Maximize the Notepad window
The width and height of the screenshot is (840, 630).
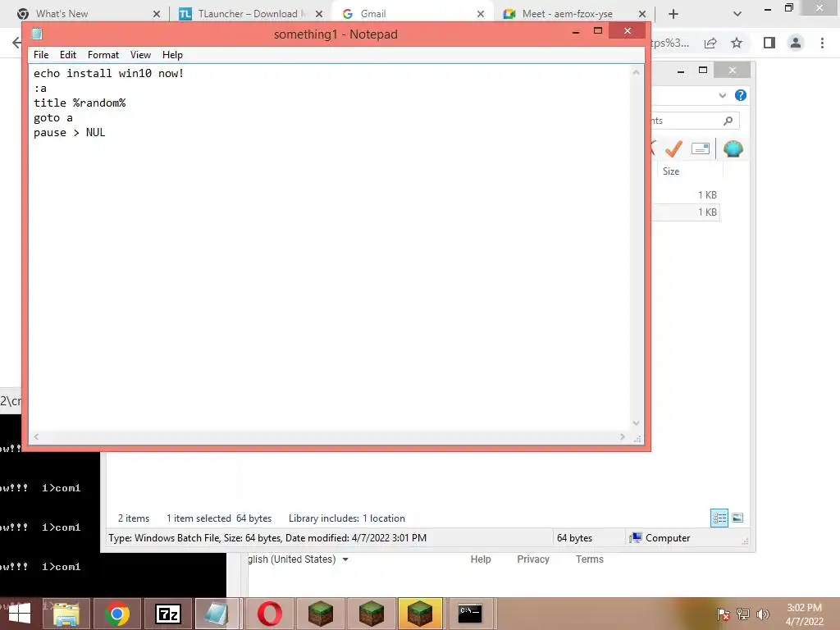click(x=598, y=31)
